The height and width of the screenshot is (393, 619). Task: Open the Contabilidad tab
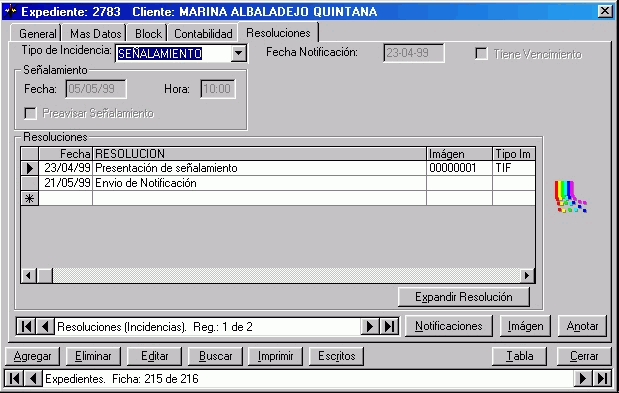203,34
